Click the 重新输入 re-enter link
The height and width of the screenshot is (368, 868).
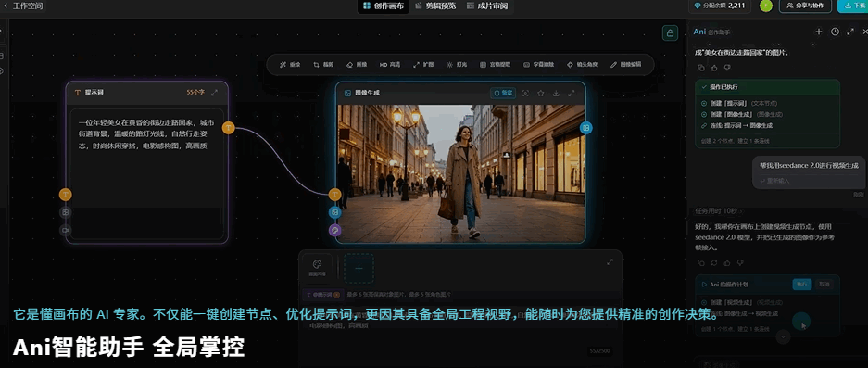tap(775, 180)
